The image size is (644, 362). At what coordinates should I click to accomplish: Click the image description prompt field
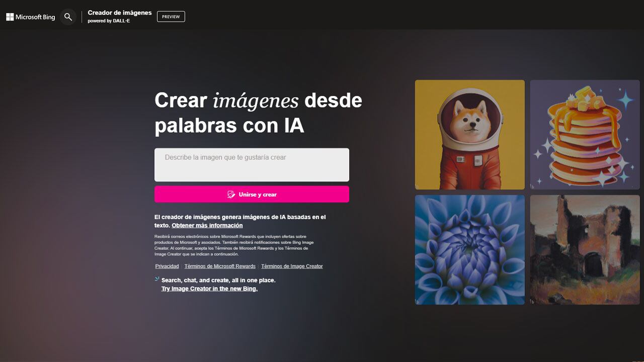point(252,164)
